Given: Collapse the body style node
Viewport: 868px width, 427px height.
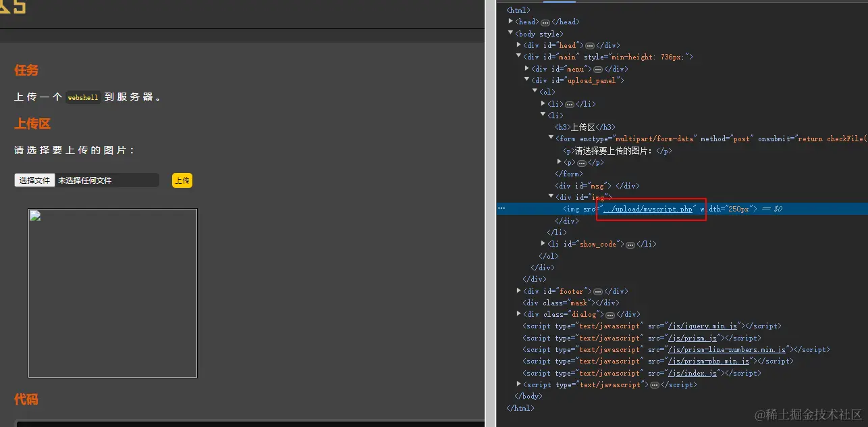Looking at the screenshot, I should coord(511,34).
